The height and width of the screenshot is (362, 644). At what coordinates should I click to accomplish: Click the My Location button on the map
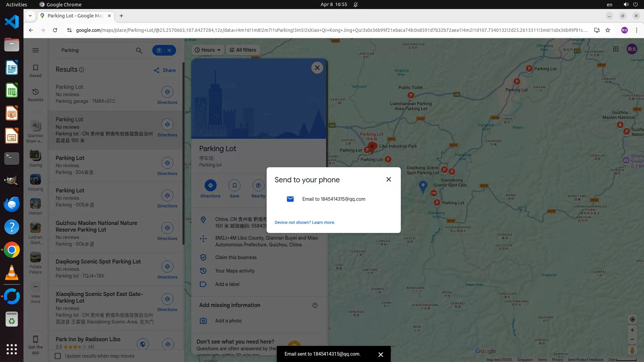[632, 319]
